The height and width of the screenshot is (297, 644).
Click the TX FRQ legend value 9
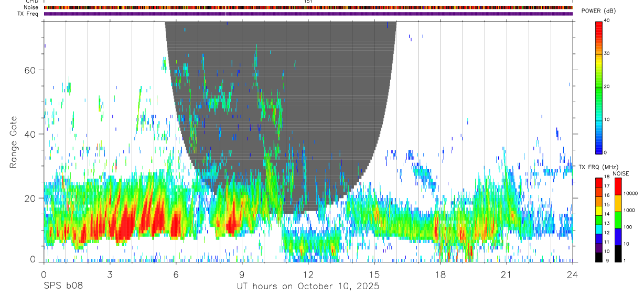coord(607,260)
